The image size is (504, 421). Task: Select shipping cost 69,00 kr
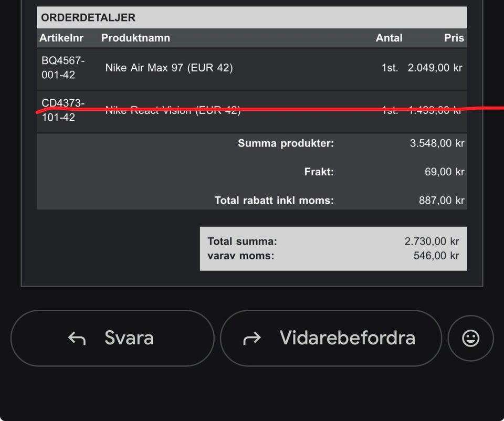[x=444, y=172]
